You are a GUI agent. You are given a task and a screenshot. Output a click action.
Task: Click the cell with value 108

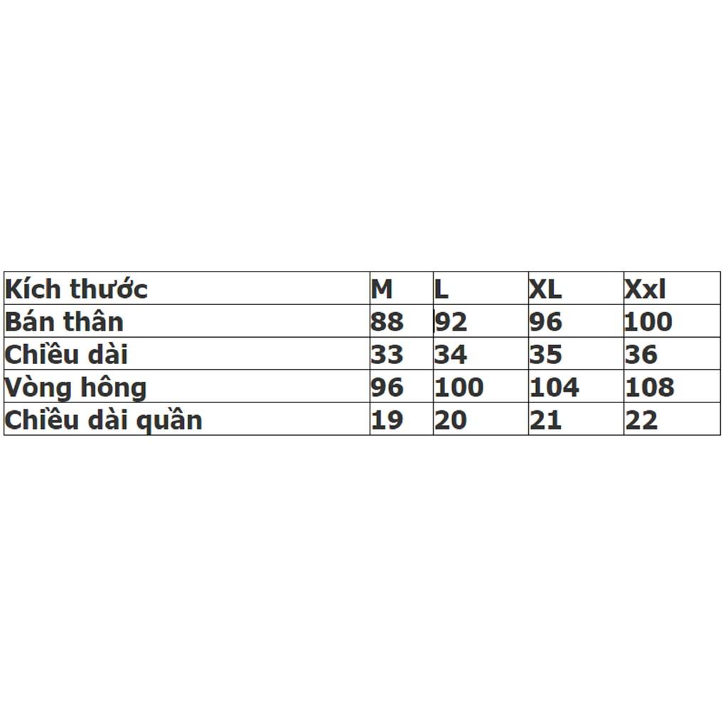tap(673, 386)
